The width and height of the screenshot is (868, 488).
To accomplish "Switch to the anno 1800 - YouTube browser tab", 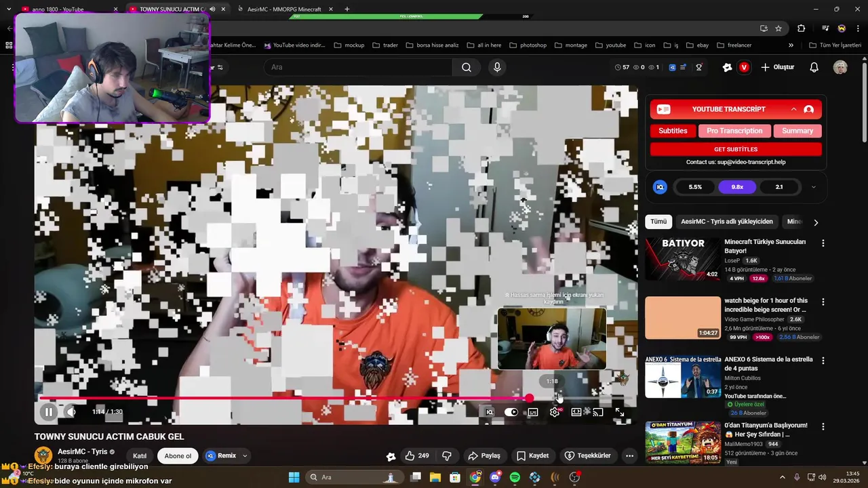I will point(68,9).
